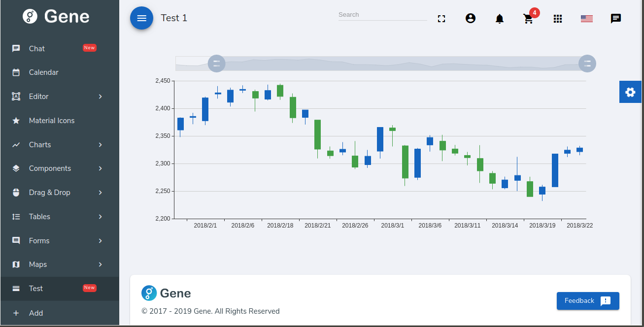Toggle the sidebar with the hamburger button
Screen dimensions: 644x327
(141, 18)
